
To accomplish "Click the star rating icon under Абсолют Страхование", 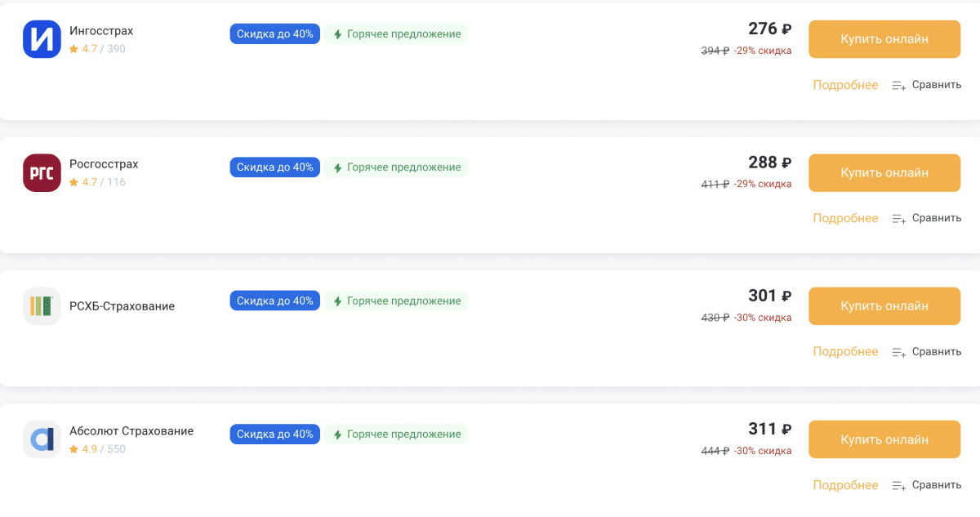I will [73, 449].
